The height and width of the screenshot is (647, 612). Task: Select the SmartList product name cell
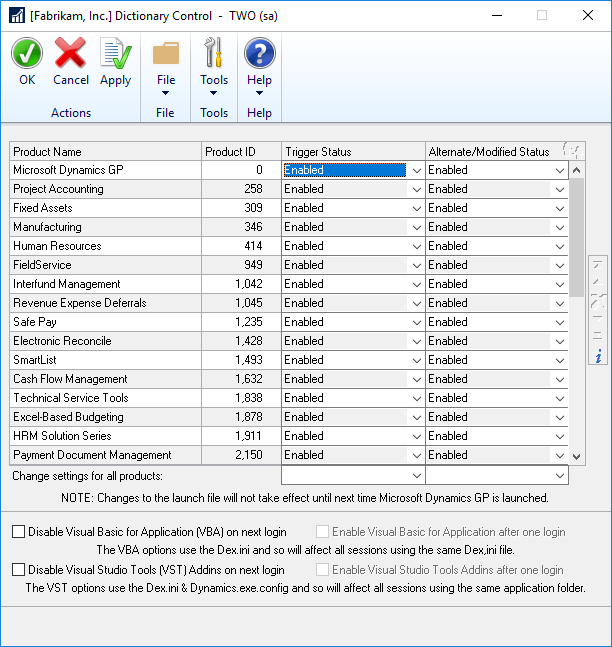(x=106, y=360)
